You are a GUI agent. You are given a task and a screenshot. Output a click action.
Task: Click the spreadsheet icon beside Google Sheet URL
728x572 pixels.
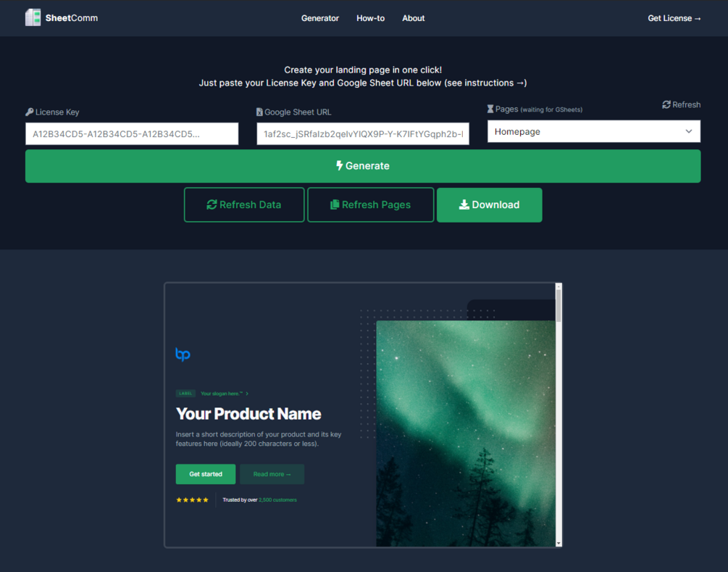[x=259, y=112]
